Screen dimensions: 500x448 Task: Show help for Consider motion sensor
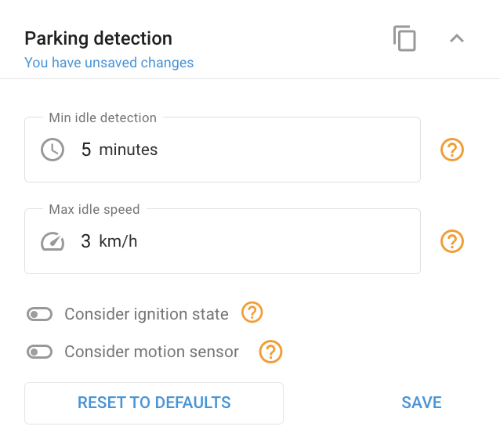click(x=270, y=352)
